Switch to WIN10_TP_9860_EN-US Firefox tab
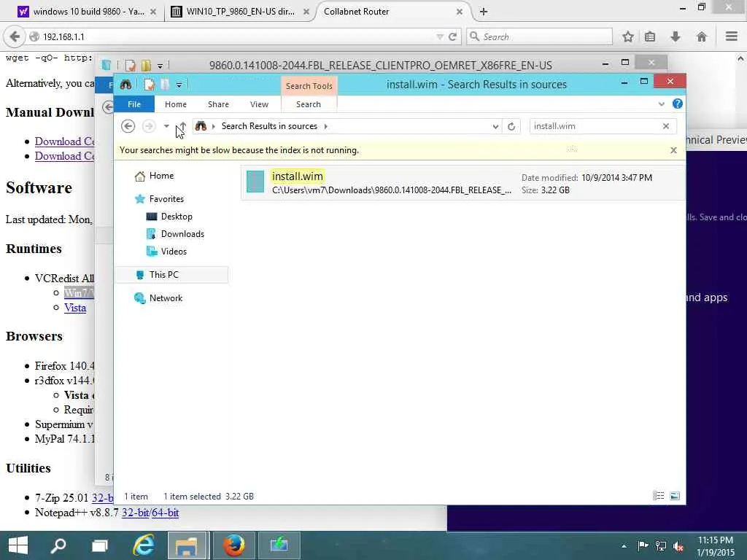Screen dimensions: 747x560 240,12
